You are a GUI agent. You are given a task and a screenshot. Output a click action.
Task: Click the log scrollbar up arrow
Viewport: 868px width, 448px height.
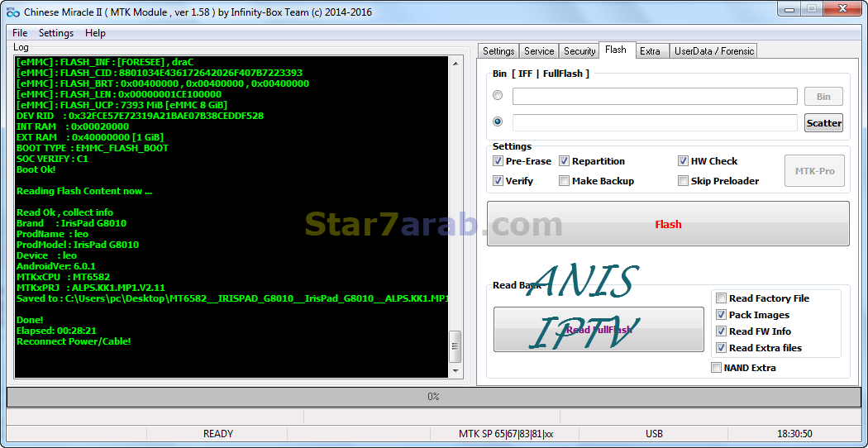(455, 64)
